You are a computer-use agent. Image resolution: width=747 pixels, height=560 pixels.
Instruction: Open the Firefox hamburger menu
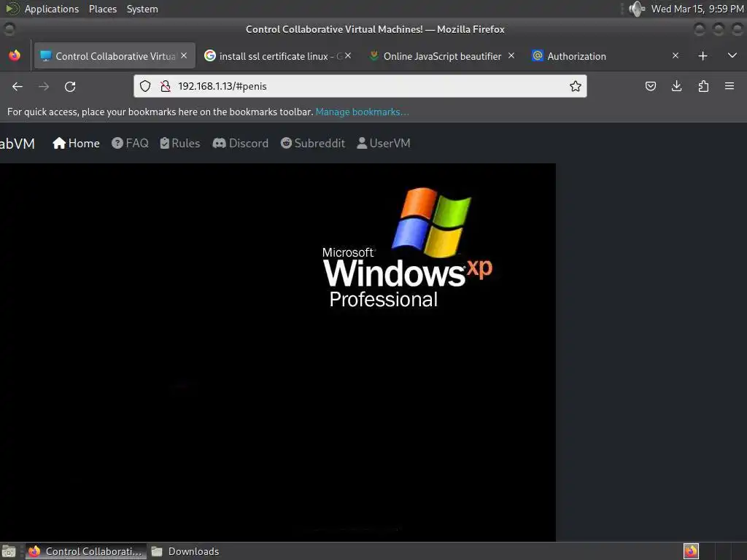(729, 86)
